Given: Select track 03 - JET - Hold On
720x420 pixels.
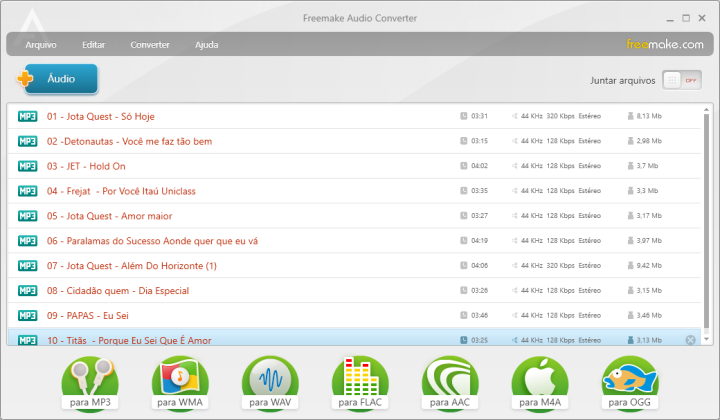Looking at the screenshot, I should click(354, 166).
